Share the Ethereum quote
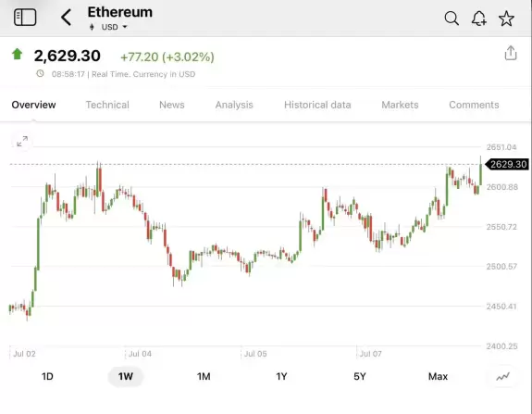 click(x=511, y=53)
